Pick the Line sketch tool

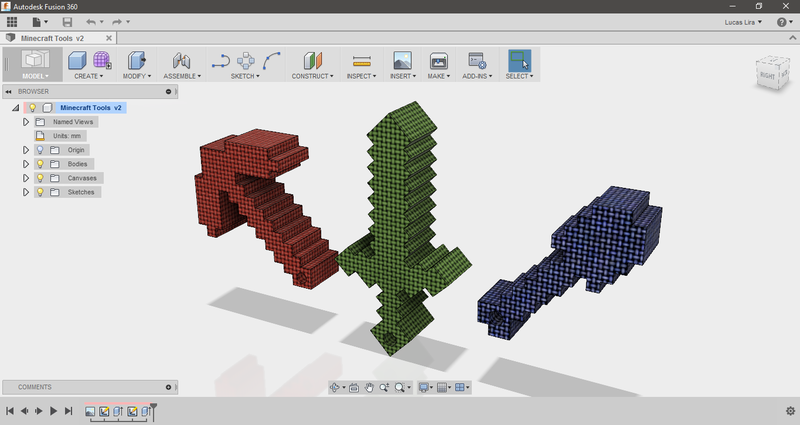point(220,61)
